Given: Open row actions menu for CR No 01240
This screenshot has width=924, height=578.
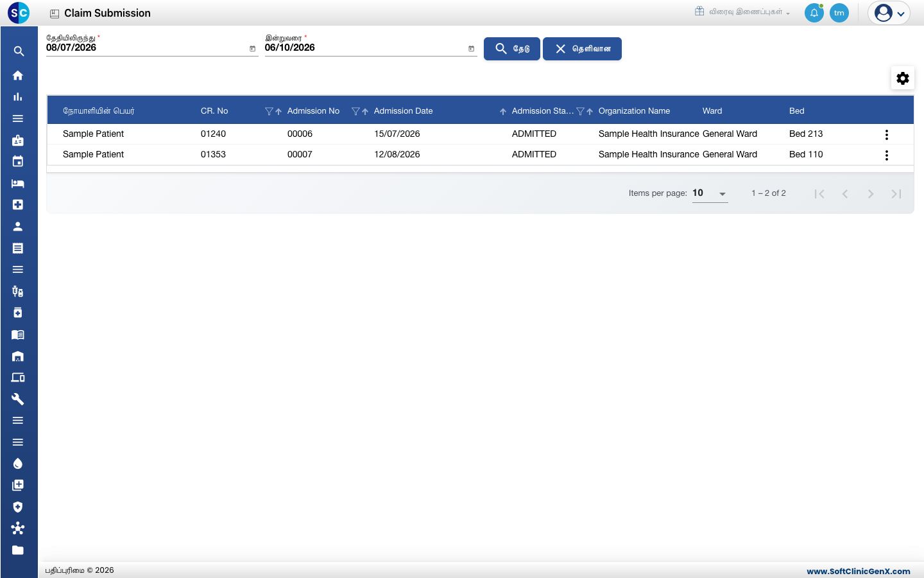Looking at the screenshot, I should coord(887,135).
